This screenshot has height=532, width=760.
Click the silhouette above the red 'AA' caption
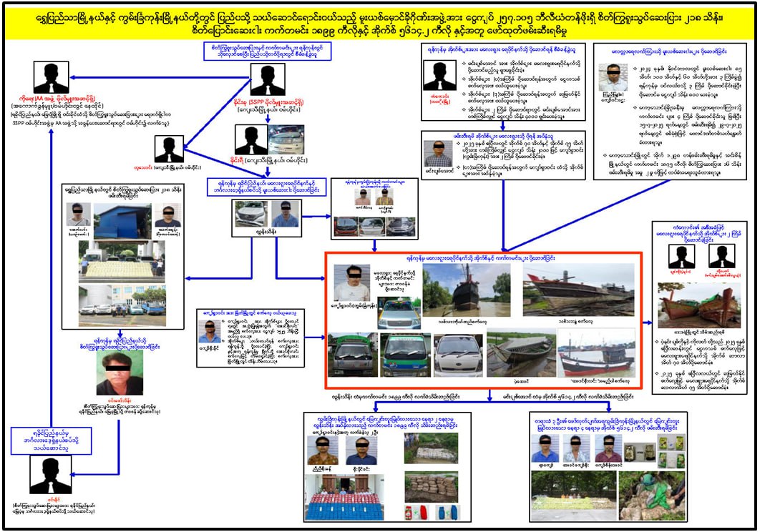[51, 77]
